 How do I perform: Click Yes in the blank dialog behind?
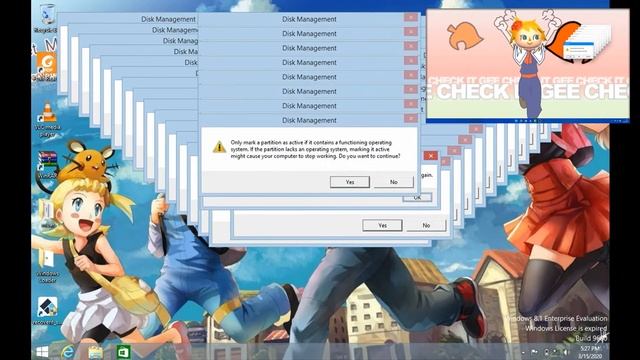click(382, 225)
